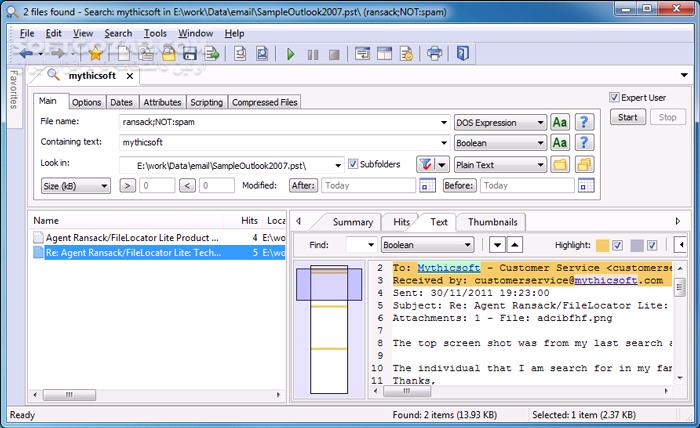Open the Plain Text dropdown
Screen dimensions: 700x428
pos(500,165)
